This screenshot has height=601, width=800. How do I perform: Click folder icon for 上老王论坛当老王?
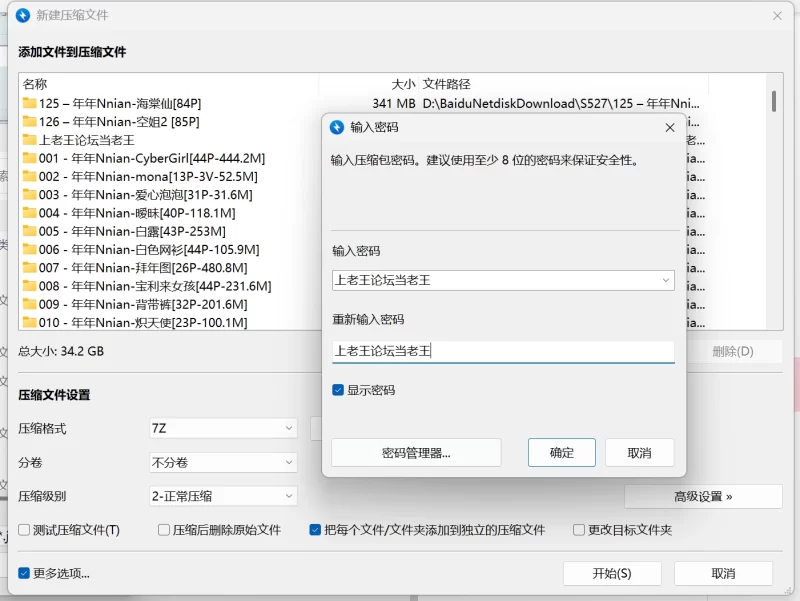30,140
